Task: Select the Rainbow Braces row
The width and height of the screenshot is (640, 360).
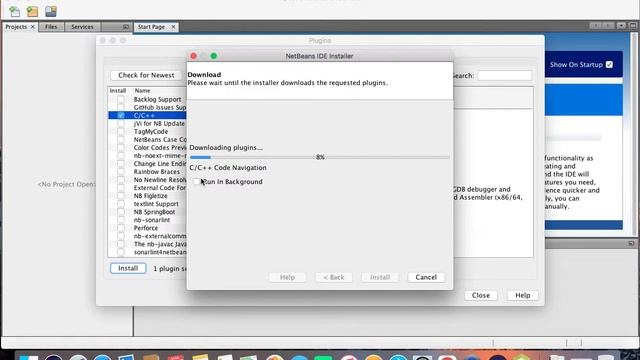Action: [x=147, y=172]
